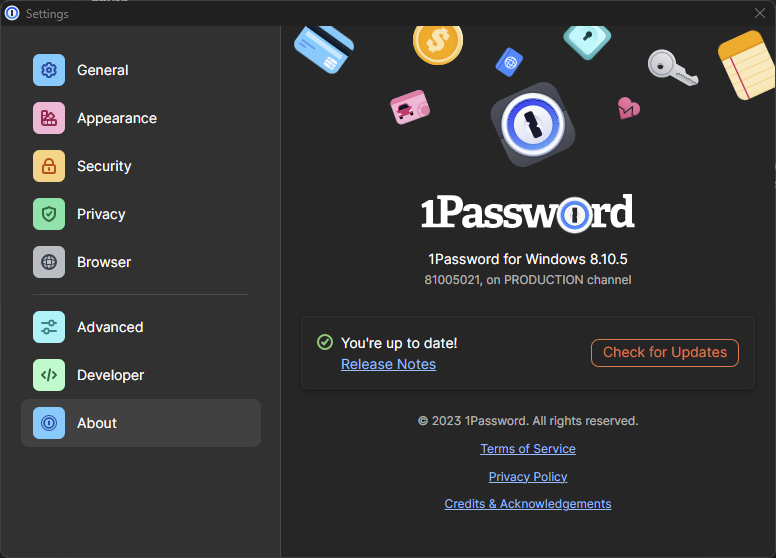Go to the Advanced settings section
This screenshot has height=558, width=776.
coord(110,327)
